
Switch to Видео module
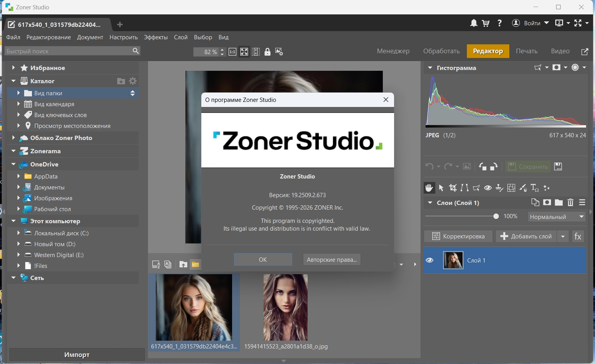tap(560, 51)
